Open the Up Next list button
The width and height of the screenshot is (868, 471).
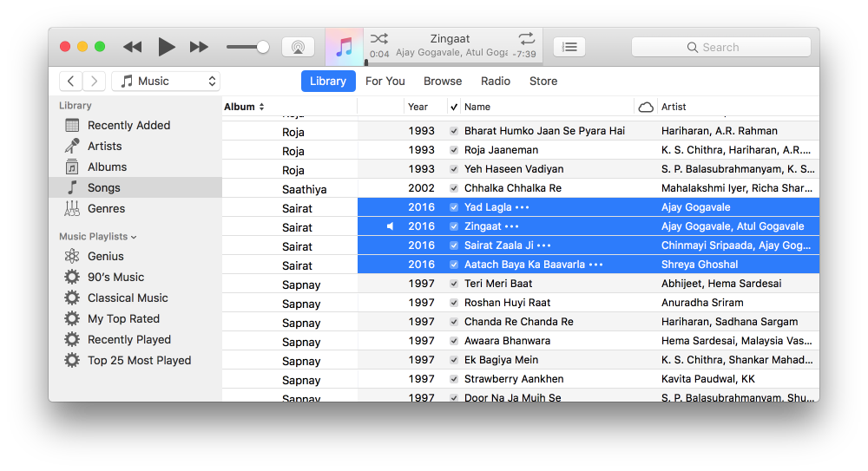click(569, 47)
